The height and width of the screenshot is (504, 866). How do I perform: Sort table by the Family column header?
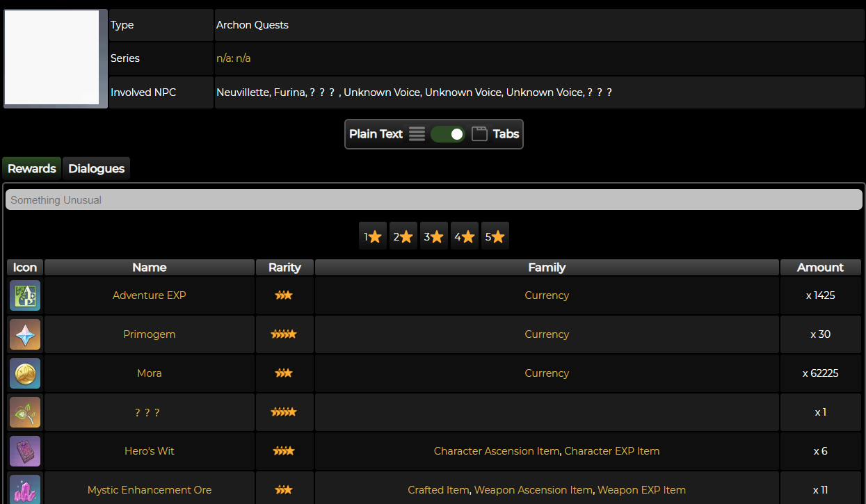(x=547, y=268)
